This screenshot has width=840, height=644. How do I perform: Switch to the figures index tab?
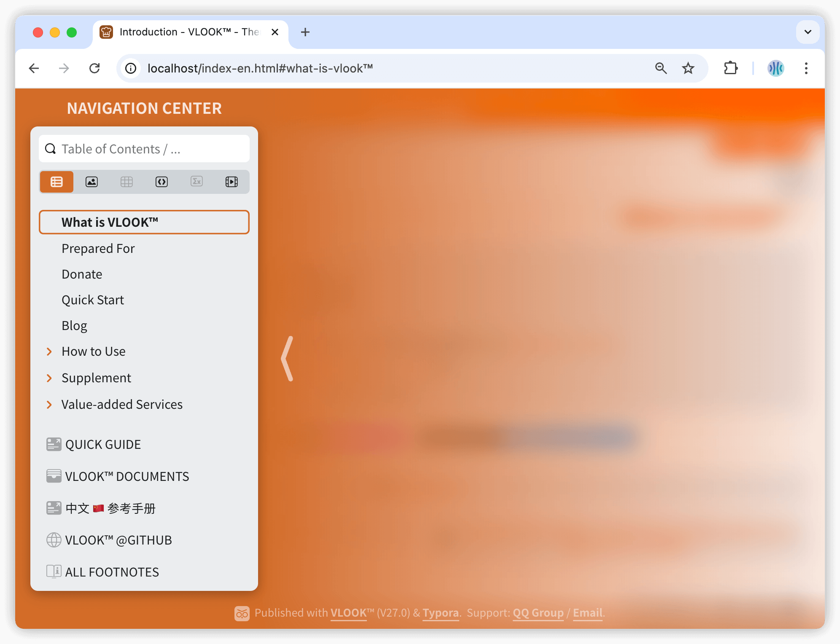coord(92,182)
